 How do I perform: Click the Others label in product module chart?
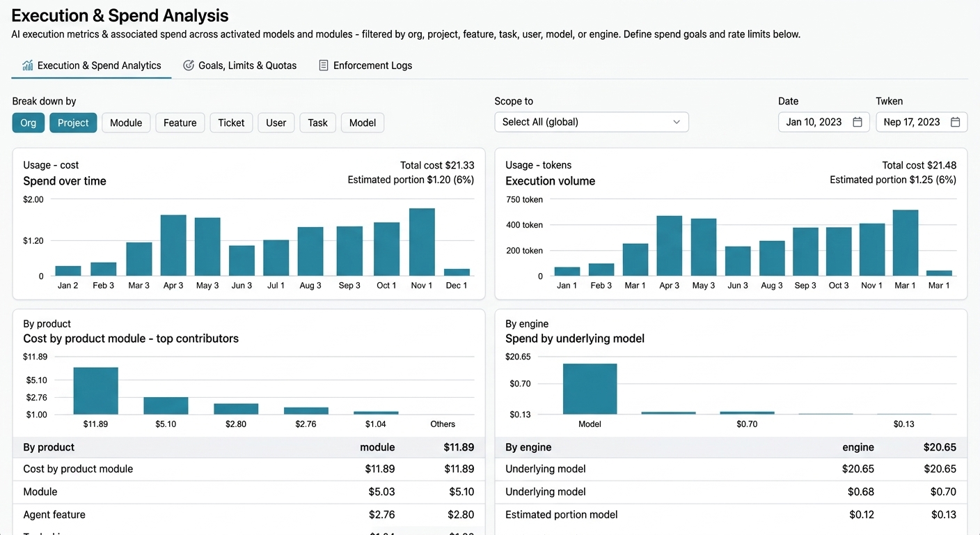443,424
